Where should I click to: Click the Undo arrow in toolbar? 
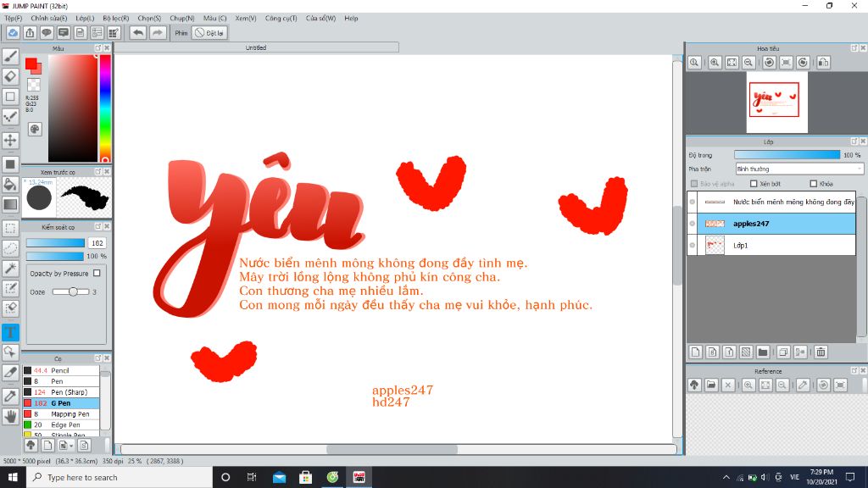point(138,33)
